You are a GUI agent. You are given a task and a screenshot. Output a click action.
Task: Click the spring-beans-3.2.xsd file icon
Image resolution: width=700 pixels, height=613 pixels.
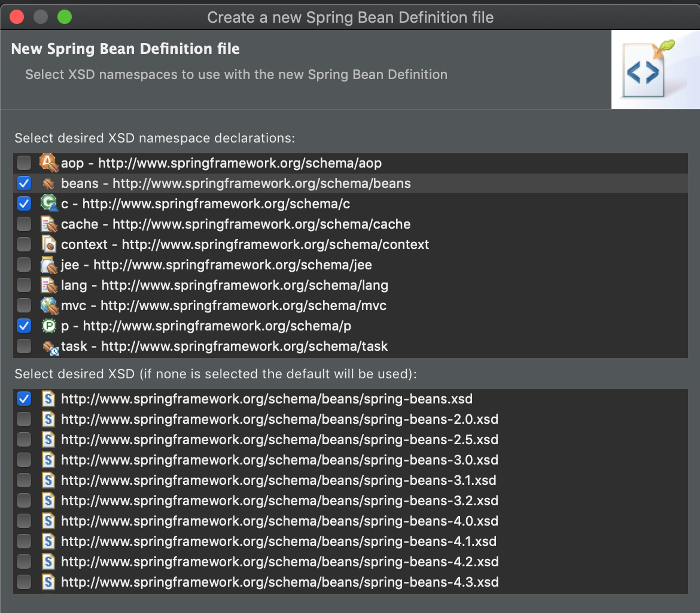tap(48, 500)
